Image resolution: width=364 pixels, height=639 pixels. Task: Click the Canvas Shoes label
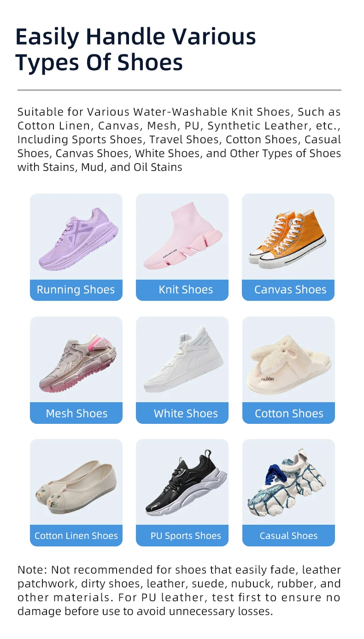288,290
